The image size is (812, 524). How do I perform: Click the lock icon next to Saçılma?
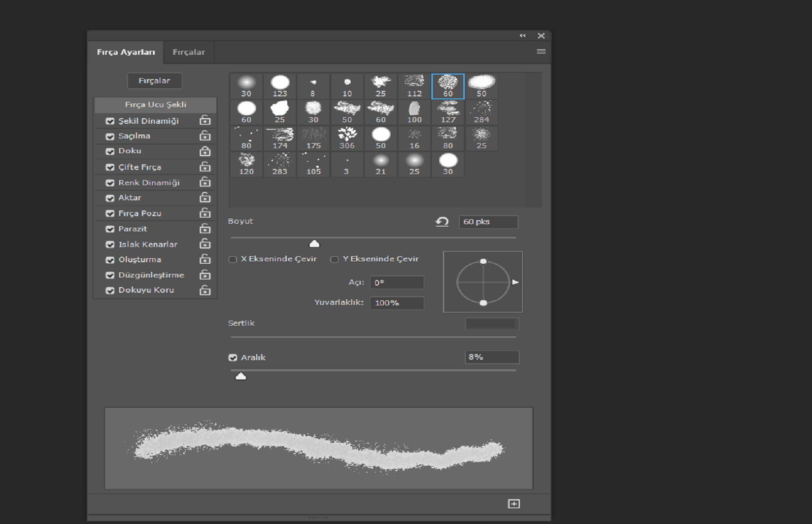pos(205,136)
